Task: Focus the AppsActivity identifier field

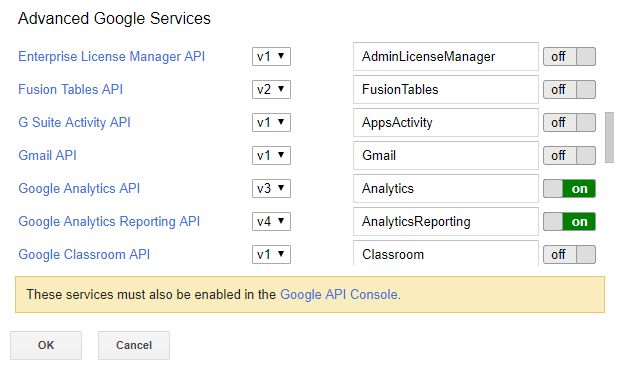Action: (x=446, y=122)
